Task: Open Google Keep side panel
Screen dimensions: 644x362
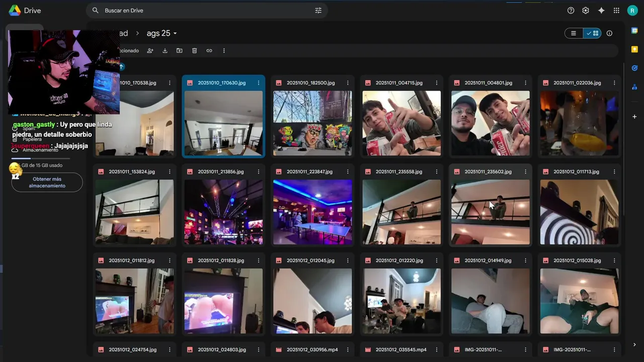Action: pyautogui.click(x=634, y=49)
